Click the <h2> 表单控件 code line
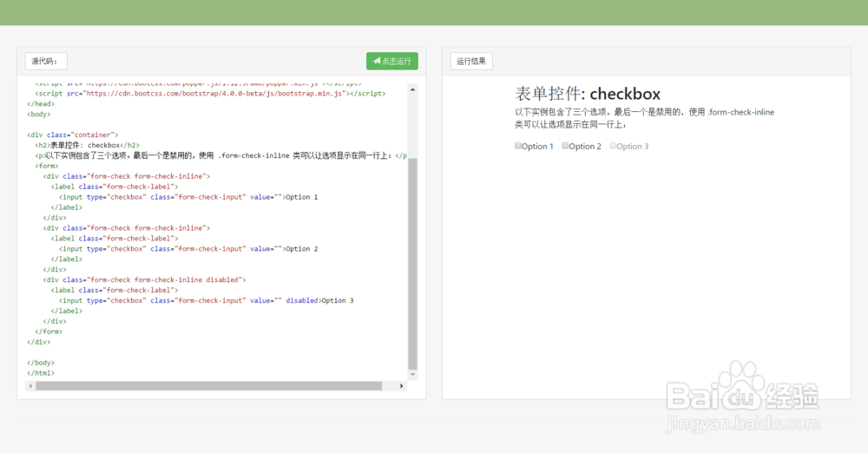 point(87,145)
